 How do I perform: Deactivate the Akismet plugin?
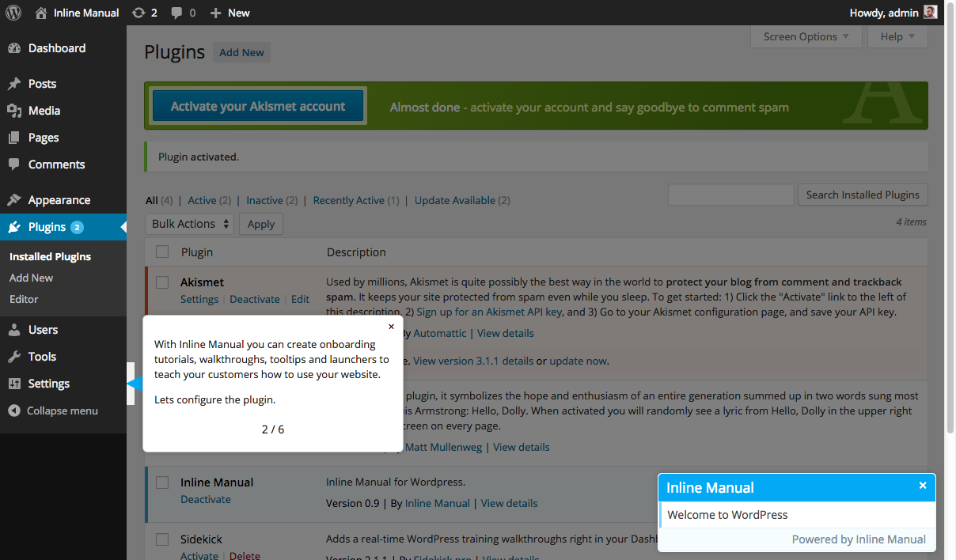pyautogui.click(x=255, y=299)
